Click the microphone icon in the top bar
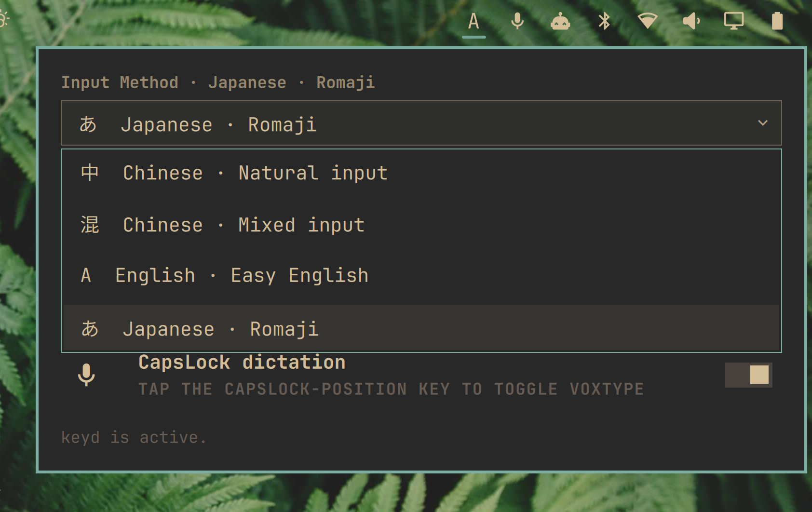 click(517, 22)
